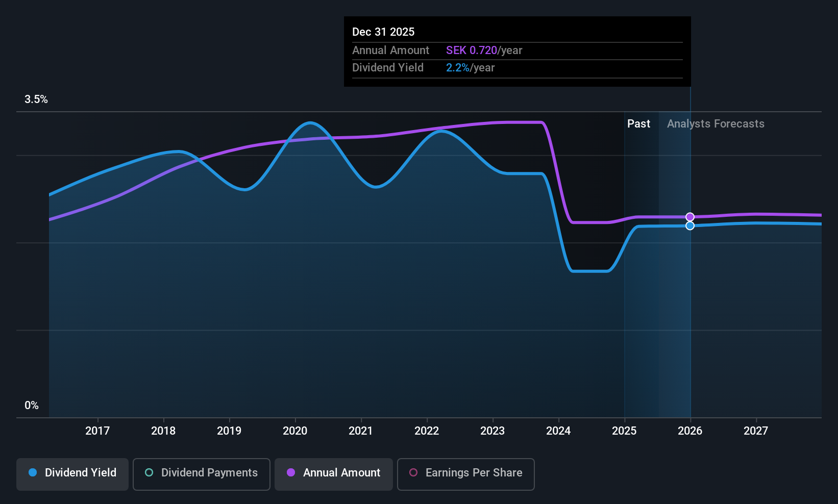Click the 2017 x-axis label

coord(97,431)
